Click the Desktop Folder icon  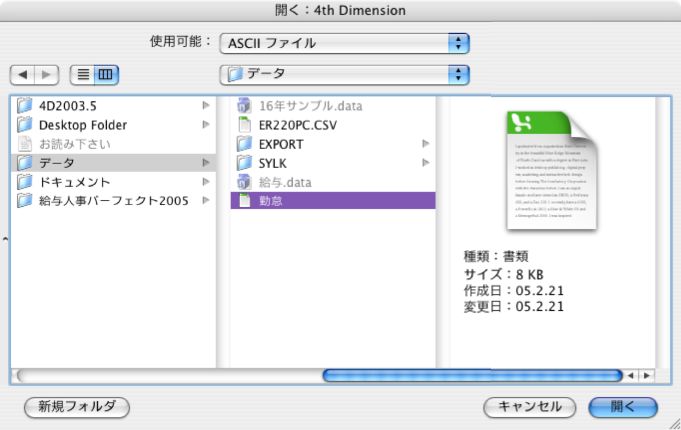pyautogui.click(x=25, y=124)
